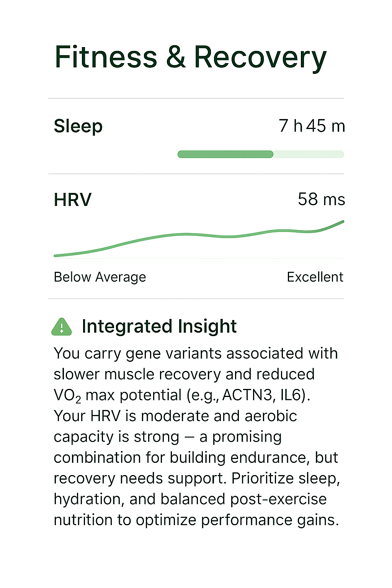
Task: Select the Below Average scale label
Action: (x=100, y=277)
